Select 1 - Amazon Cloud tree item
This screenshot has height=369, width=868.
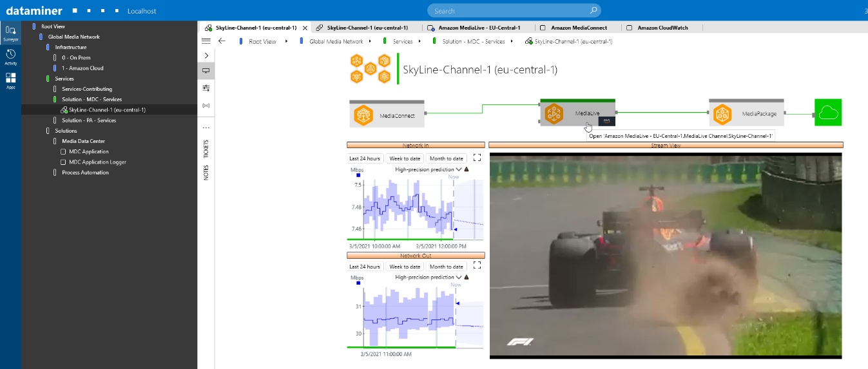click(x=82, y=68)
